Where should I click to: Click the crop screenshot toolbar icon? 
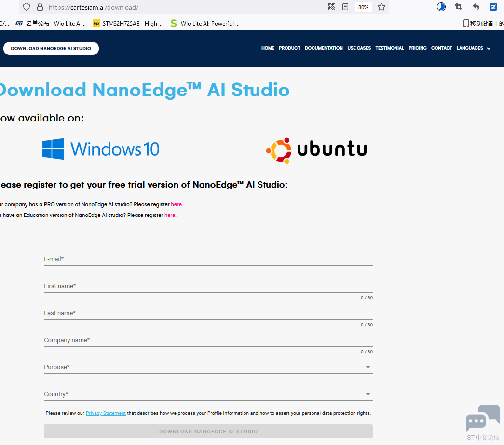[x=459, y=7]
